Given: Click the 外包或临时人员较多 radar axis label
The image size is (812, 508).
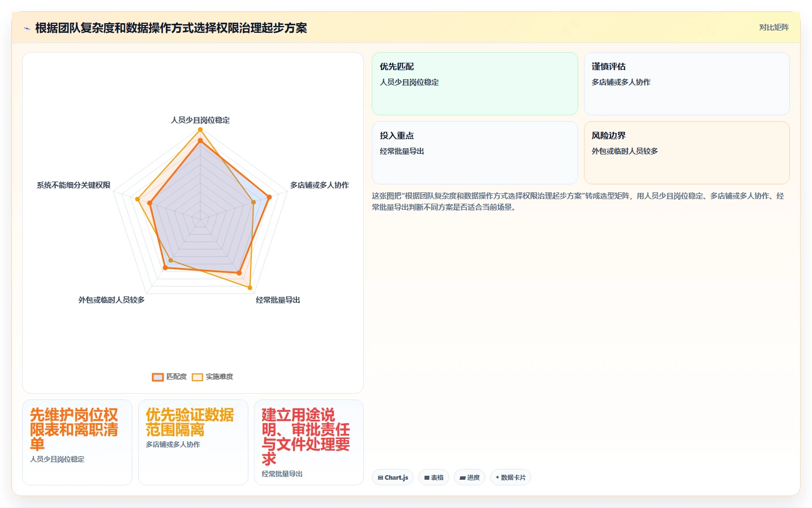Looking at the screenshot, I should (111, 300).
